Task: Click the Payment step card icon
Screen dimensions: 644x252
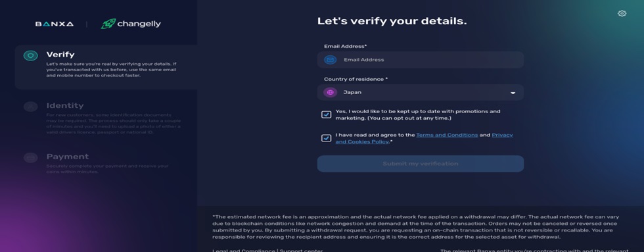Action: [x=30, y=157]
